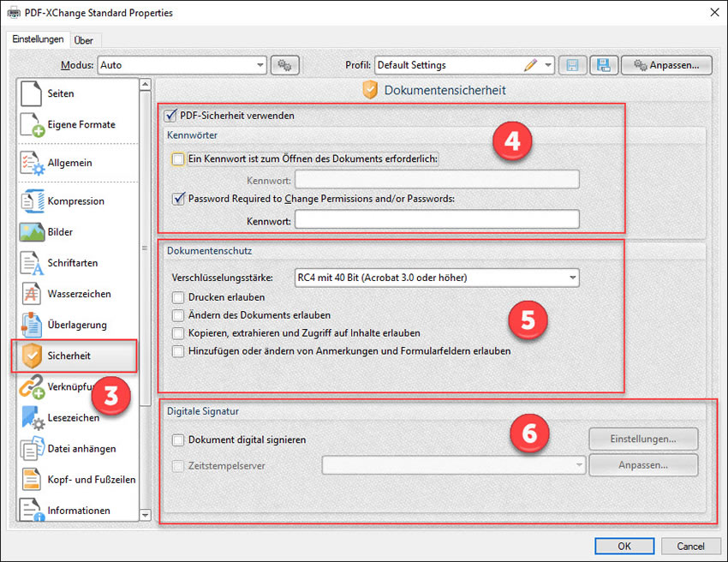
Task: Select the Lesezeichen bookmark icon
Action: [x=33, y=417]
